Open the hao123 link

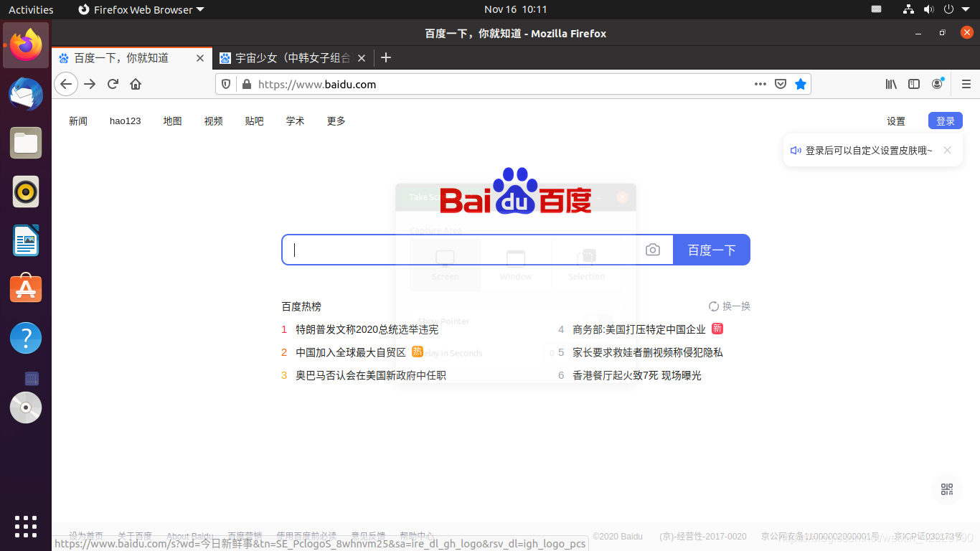coord(126,121)
